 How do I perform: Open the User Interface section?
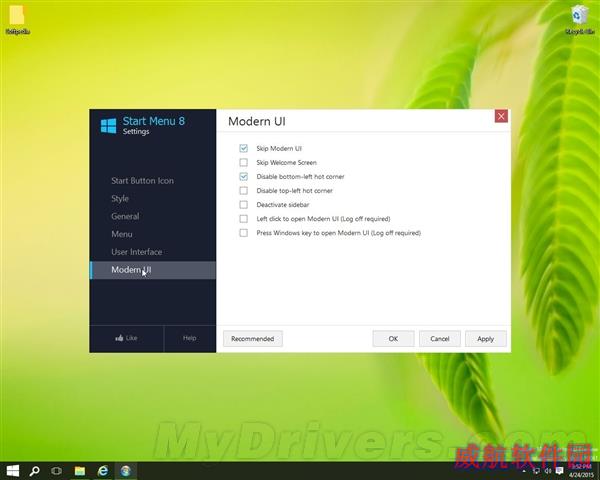click(137, 252)
